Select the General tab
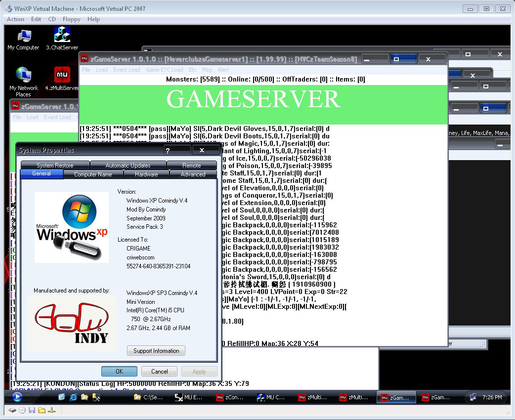Image resolution: width=515 pixels, height=420 pixels. 42,174
